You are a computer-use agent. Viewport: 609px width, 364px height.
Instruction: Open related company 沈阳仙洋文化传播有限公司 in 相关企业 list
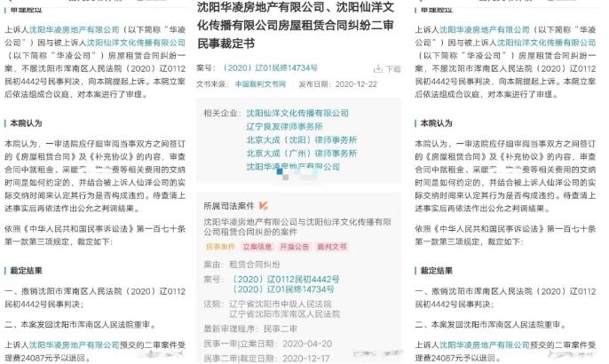click(297, 113)
